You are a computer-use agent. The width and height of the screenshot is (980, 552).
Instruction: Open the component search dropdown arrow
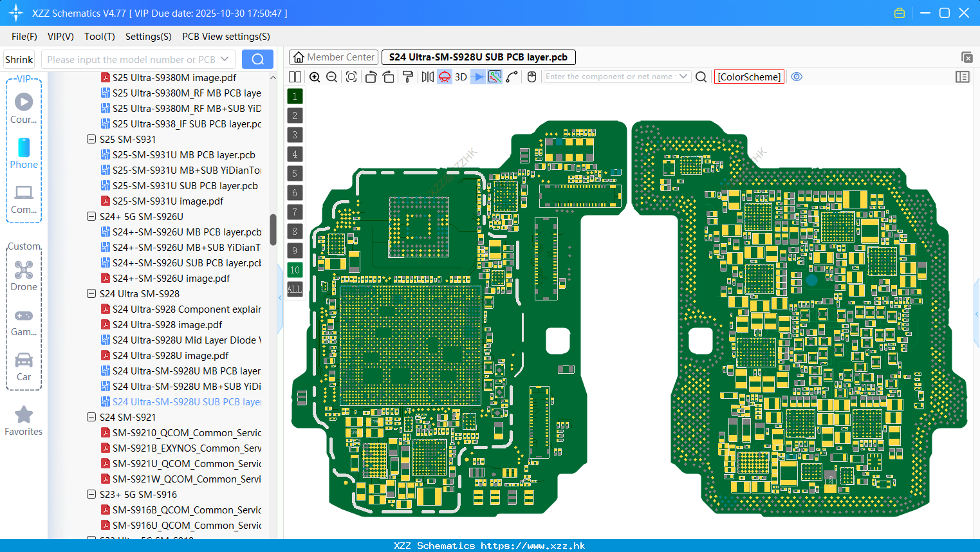[683, 77]
